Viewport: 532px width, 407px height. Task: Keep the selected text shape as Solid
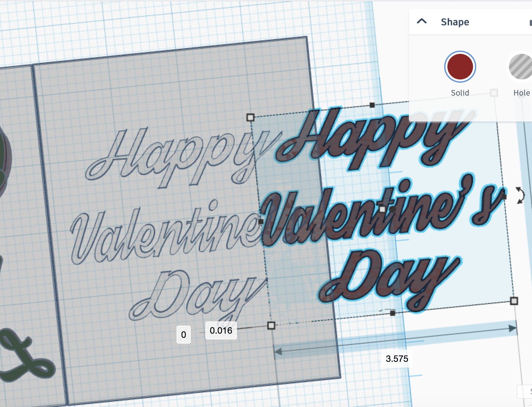pos(460,66)
